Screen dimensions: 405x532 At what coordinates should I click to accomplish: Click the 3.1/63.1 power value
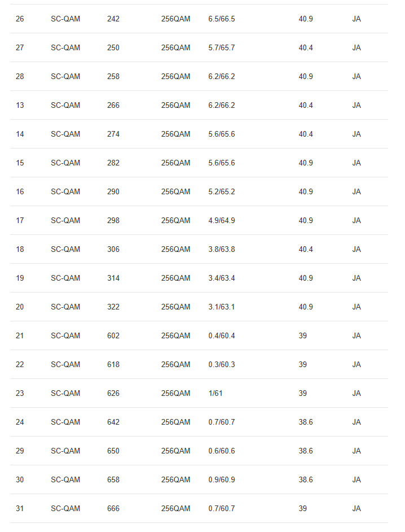point(222,307)
